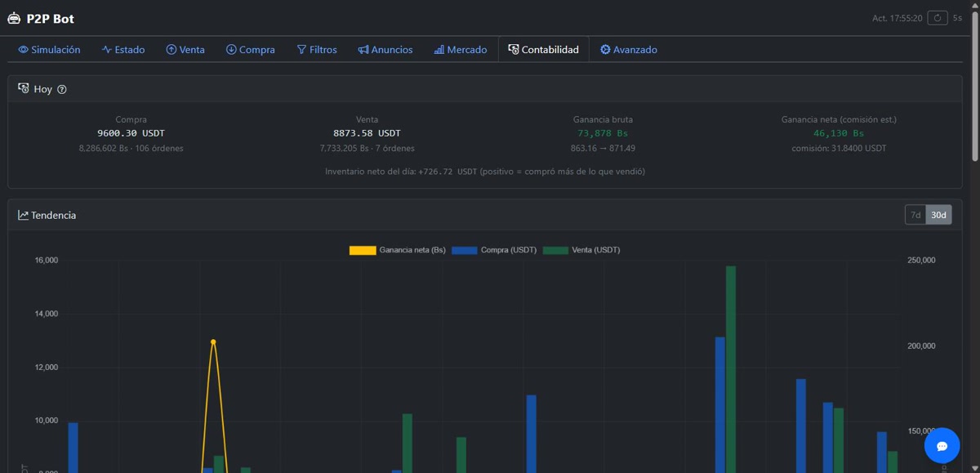Go to the Compra tab

coord(251,50)
